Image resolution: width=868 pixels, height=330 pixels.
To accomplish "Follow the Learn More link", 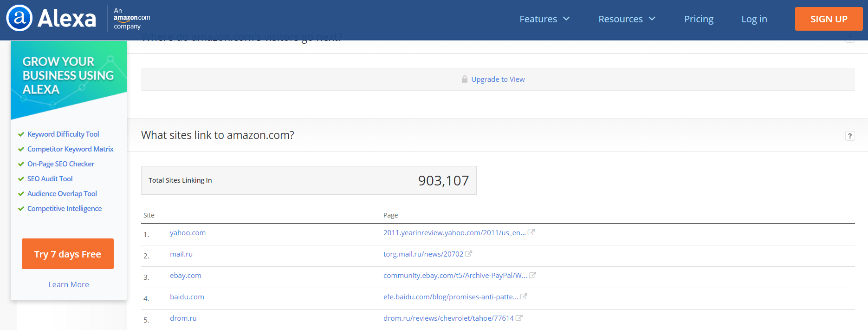I will (x=69, y=284).
